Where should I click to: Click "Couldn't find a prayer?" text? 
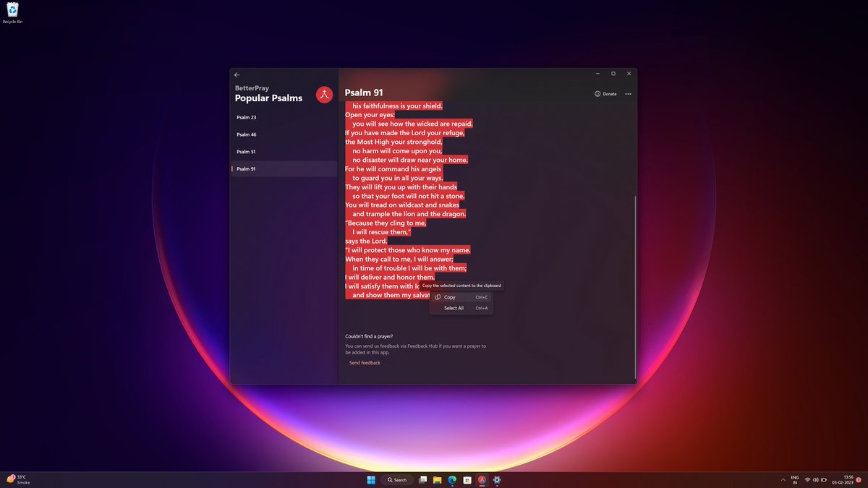[369, 336]
